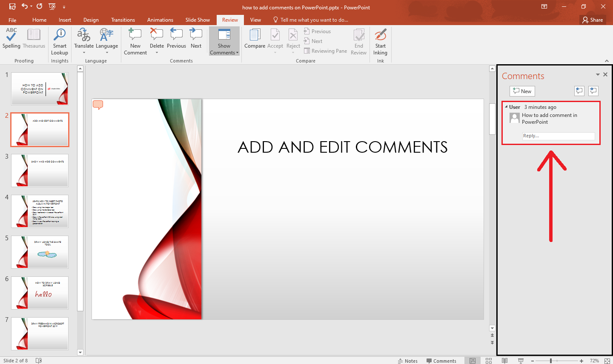Open Ribbon Display Options
The image size is (613, 364).
point(544,6)
